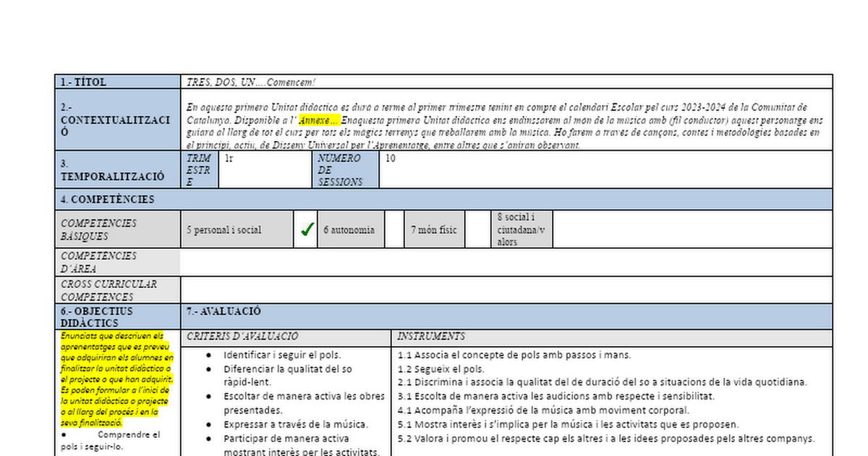This screenshot has width=868, height=456.
Task: Click line '3.1 Escolta de manera activa les audicions'
Action: click(556, 396)
